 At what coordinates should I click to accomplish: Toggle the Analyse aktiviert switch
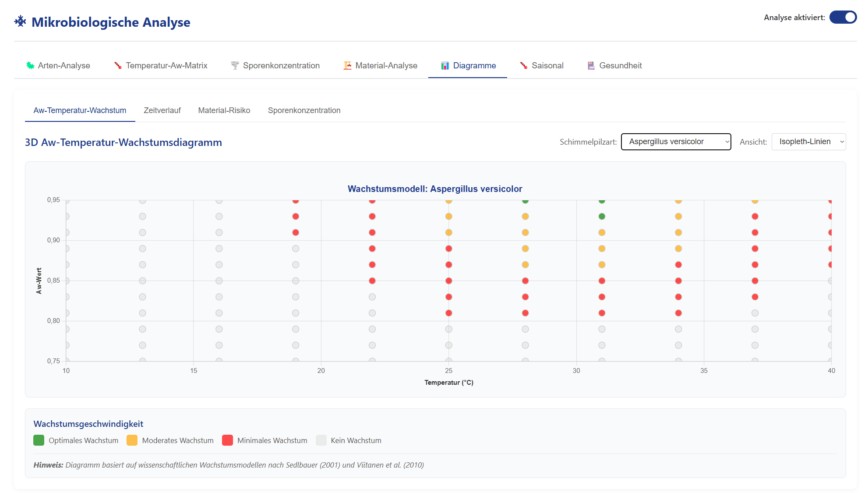843,18
